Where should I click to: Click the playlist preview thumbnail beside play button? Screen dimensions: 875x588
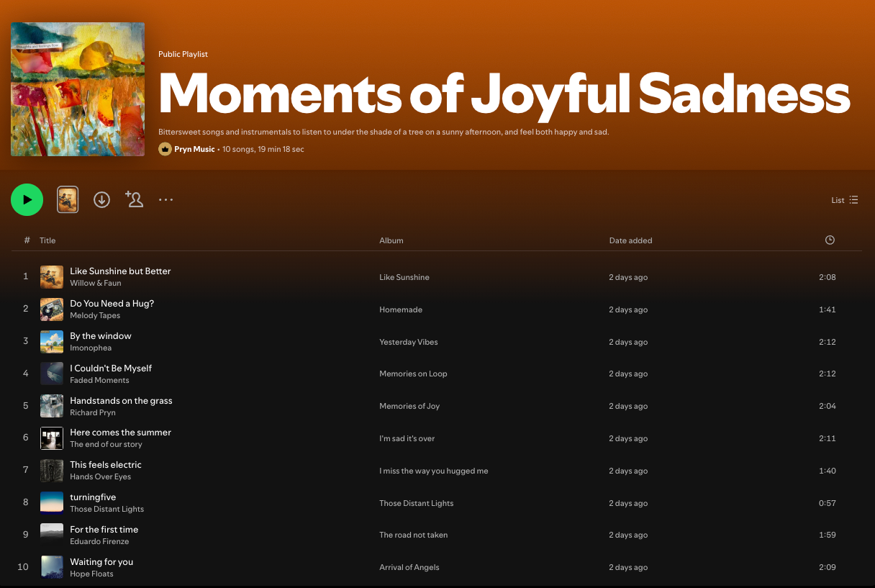[x=68, y=200]
